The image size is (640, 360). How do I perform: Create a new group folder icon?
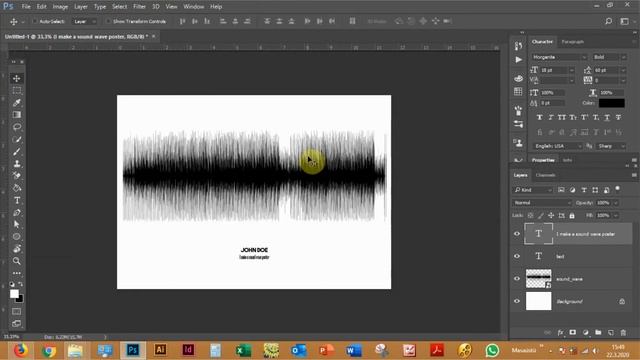click(x=598, y=333)
